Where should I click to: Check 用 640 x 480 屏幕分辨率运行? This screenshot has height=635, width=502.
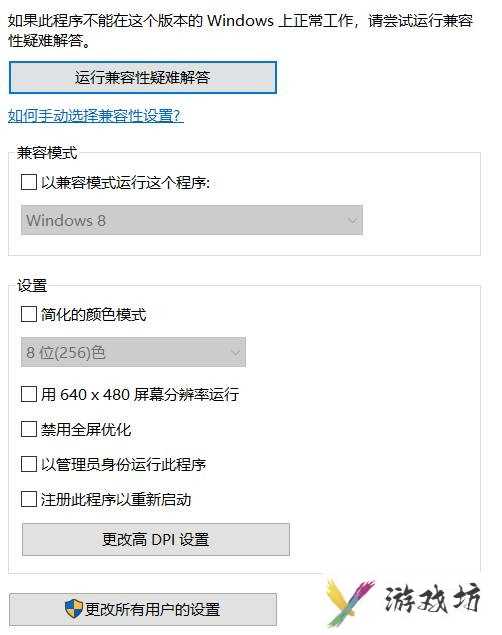pyautogui.click(x=29, y=394)
